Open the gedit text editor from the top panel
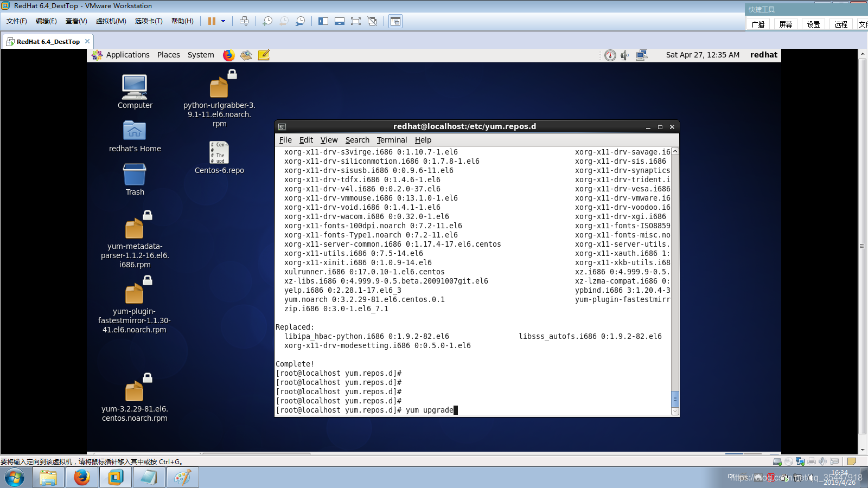 point(264,55)
